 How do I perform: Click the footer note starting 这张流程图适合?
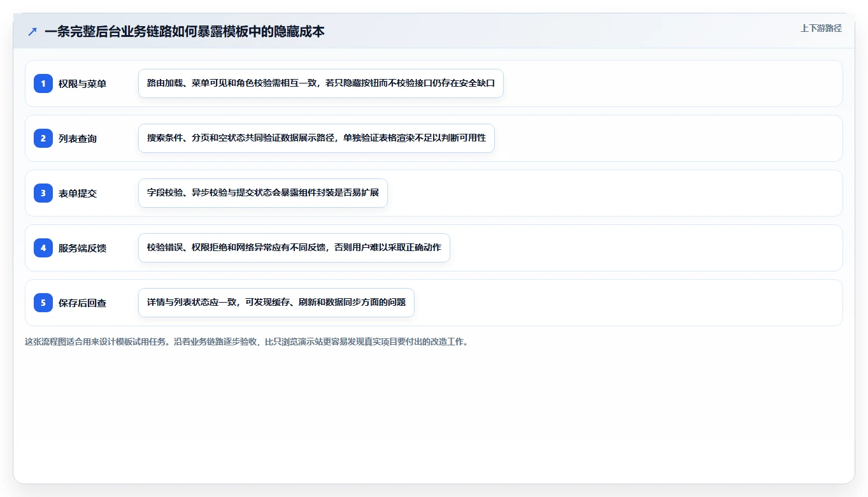(x=247, y=342)
